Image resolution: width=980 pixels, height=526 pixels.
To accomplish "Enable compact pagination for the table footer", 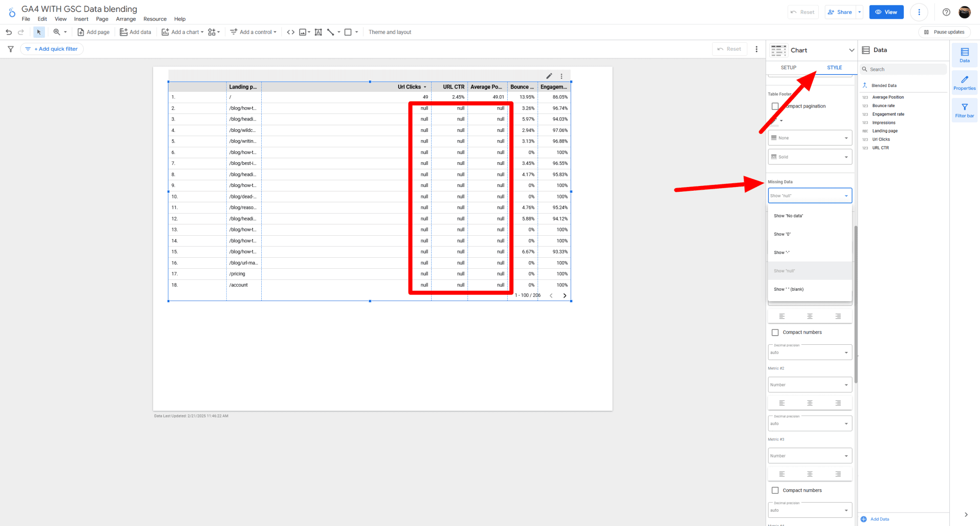I will tap(776, 106).
